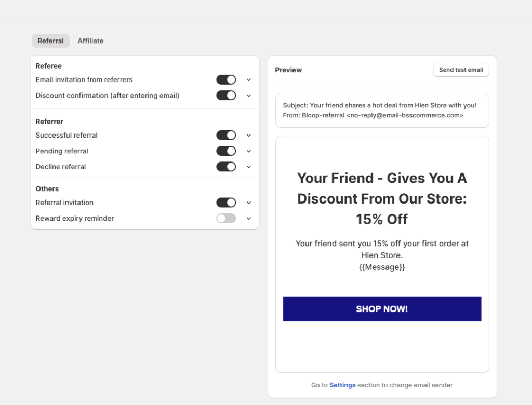This screenshot has width=532, height=405.
Task: Disable the Email invitation from referrers toggle
Action: (x=226, y=79)
